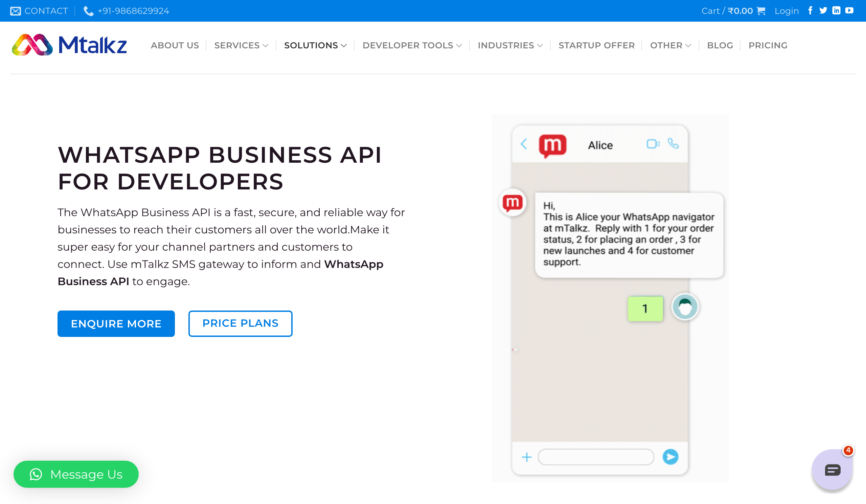Image resolution: width=866 pixels, height=504 pixels.
Task: Click the phone handset icon in top bar
Action: (x=88, y=11)
